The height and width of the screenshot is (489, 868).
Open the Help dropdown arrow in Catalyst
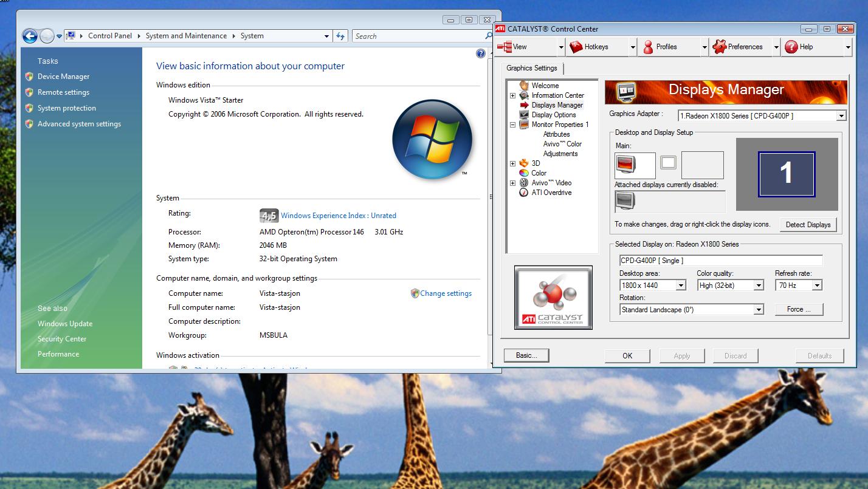848,47
